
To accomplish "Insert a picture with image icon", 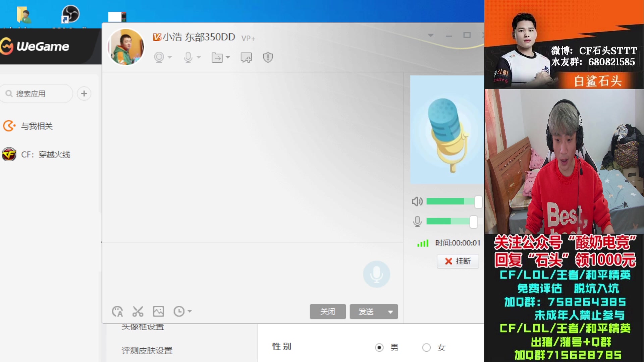I will tap(158, 311).
